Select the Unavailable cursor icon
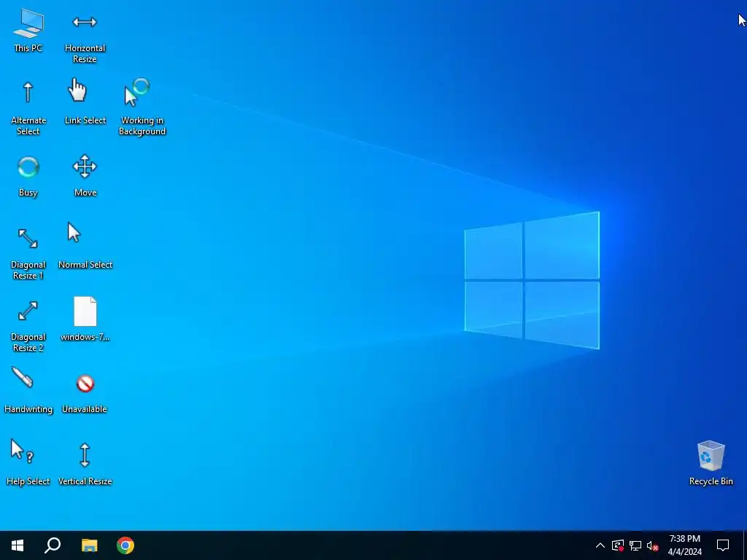The width and height of the screenshot is (747, 560). pyautogui.click(x=85, y=384)
